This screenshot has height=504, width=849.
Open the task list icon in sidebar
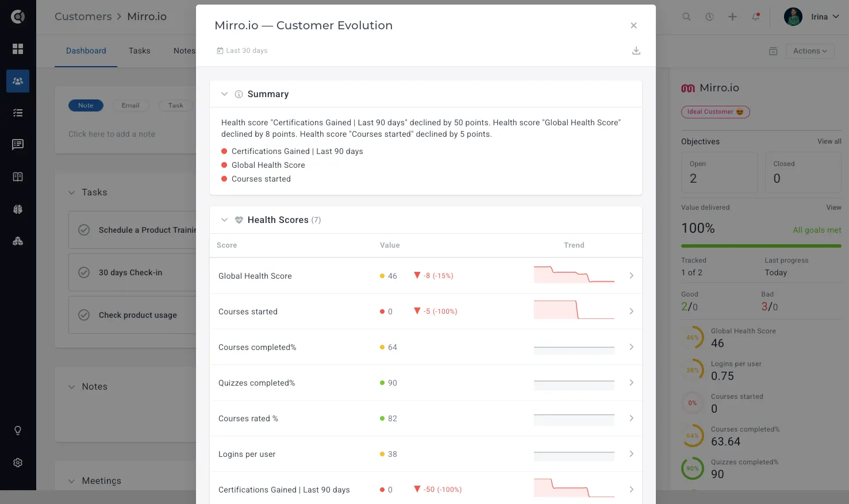(x=18, y=113)
